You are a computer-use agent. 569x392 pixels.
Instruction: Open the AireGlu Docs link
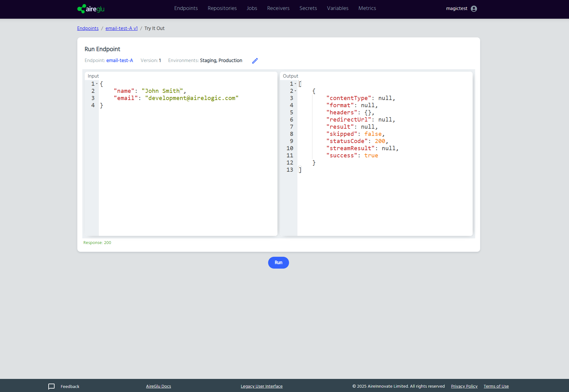(x=158, y=386)
